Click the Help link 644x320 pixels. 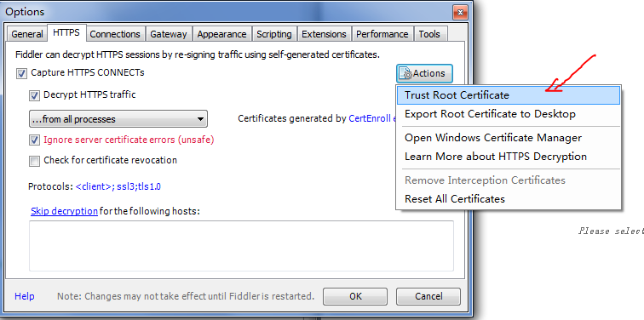pyautogui.click(x=25, y=296)
